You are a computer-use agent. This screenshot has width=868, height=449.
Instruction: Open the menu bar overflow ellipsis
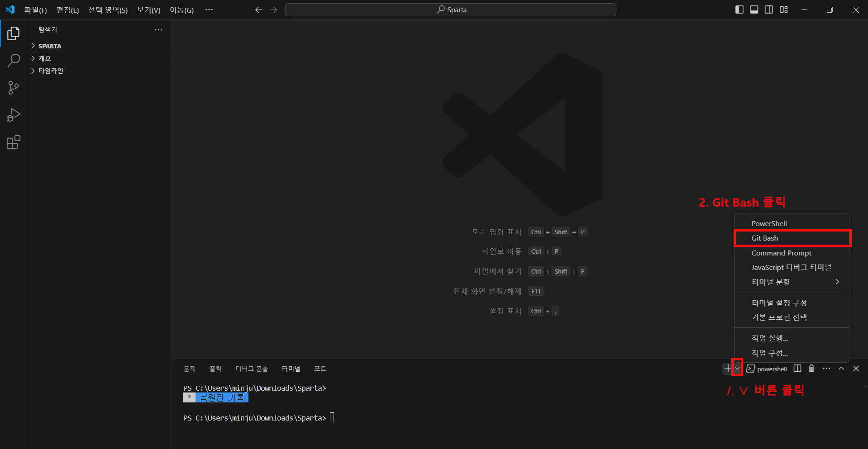(209, 9)
